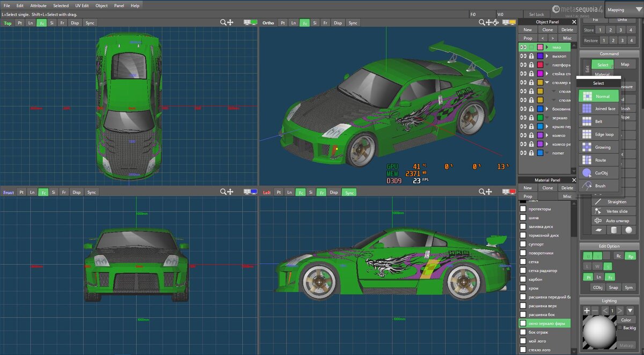Click the lighting sphere preview
The height and width of the screenshot is (355, 644).
601,333
